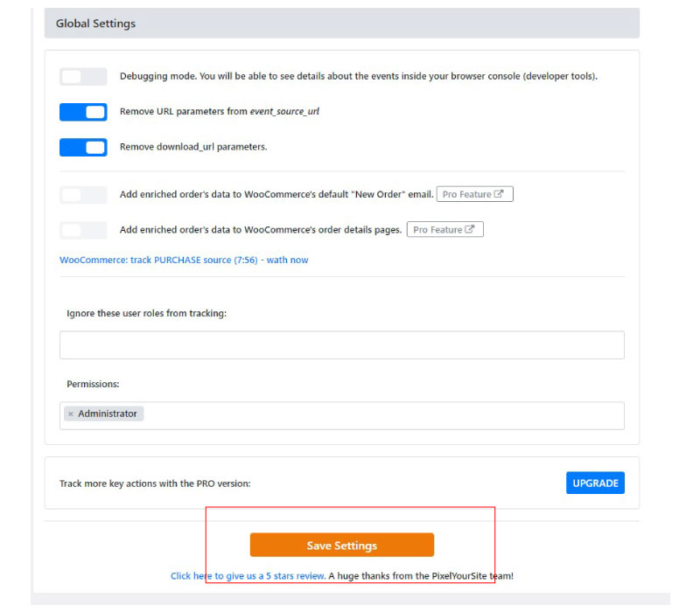Click the blue UPGRADE button
The height and width of the screenshot is (612, 700).
(x=595, y=483)
